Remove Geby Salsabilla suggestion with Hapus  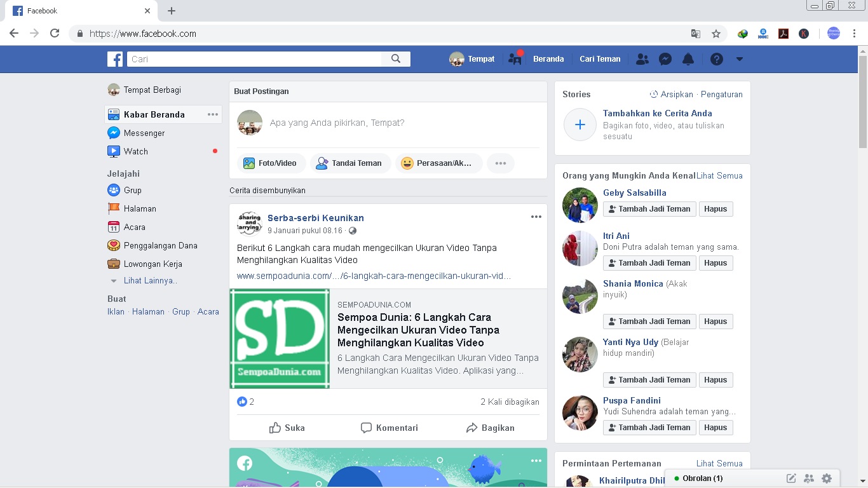(715, 209)
